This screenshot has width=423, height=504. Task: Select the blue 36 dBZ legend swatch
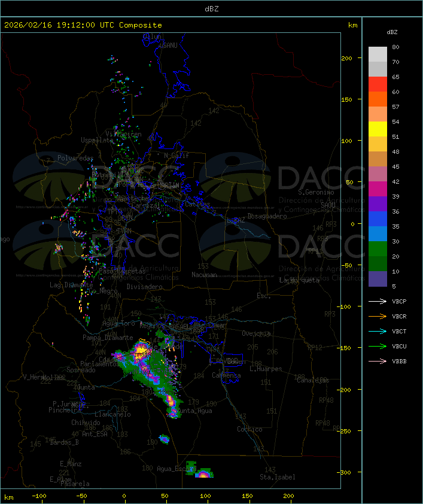pyautogui.click(x=378, y=218)
